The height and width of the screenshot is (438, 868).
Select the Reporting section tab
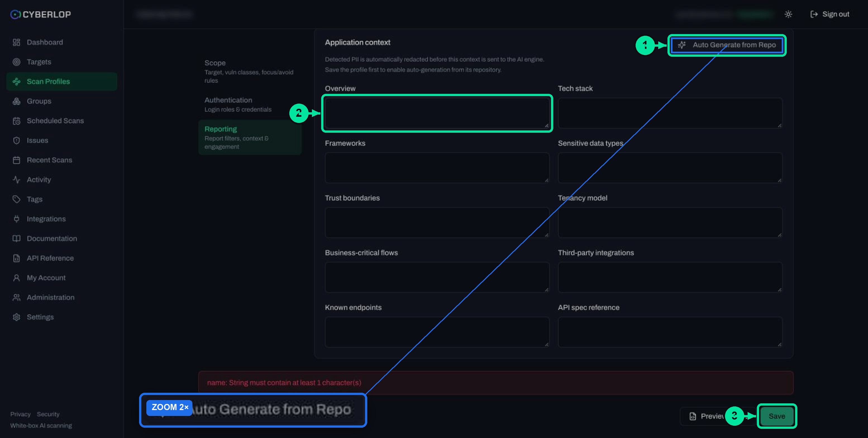coord(250,137)
